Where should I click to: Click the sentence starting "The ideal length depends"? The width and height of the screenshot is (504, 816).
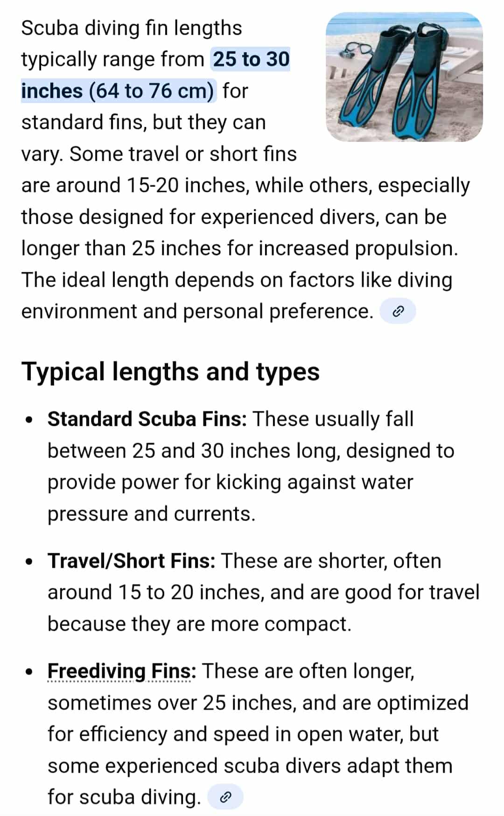[237, 280]
